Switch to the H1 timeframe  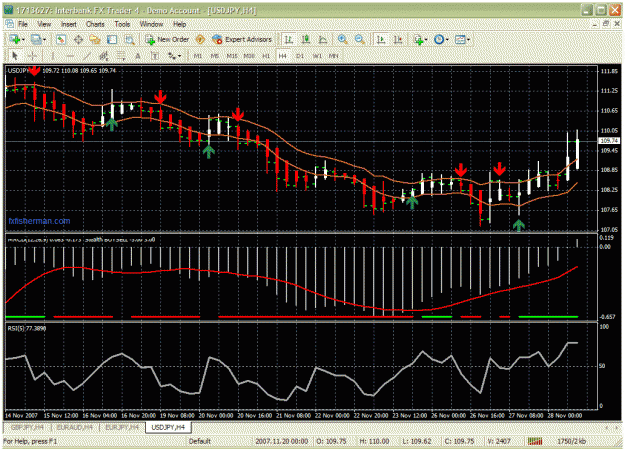(266, 56)
